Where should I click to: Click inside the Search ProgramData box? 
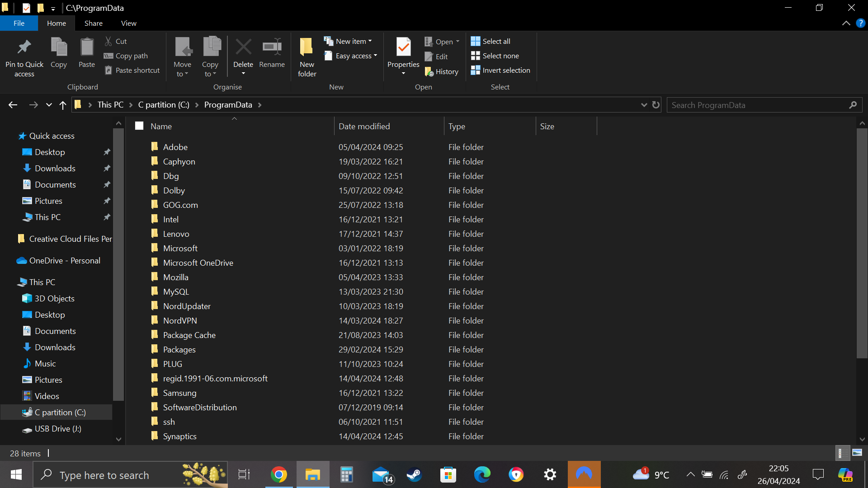(x=746, y=104)
